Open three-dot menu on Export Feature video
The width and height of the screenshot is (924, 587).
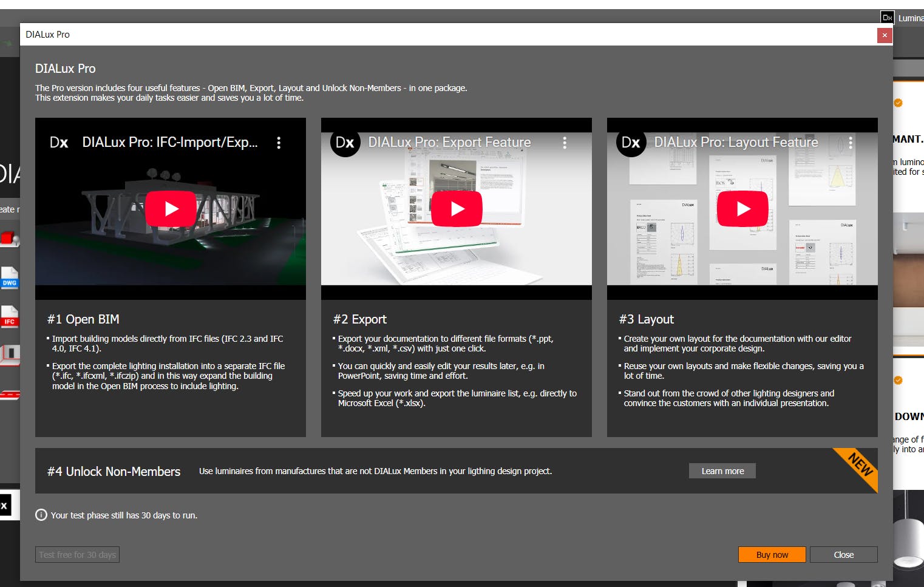[x=565, y=143]
